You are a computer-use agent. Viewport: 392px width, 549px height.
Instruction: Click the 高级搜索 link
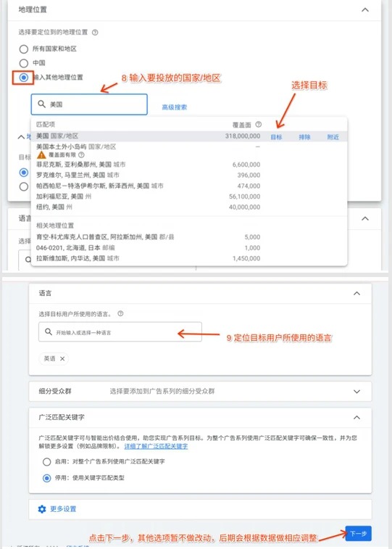coord(174,107)
